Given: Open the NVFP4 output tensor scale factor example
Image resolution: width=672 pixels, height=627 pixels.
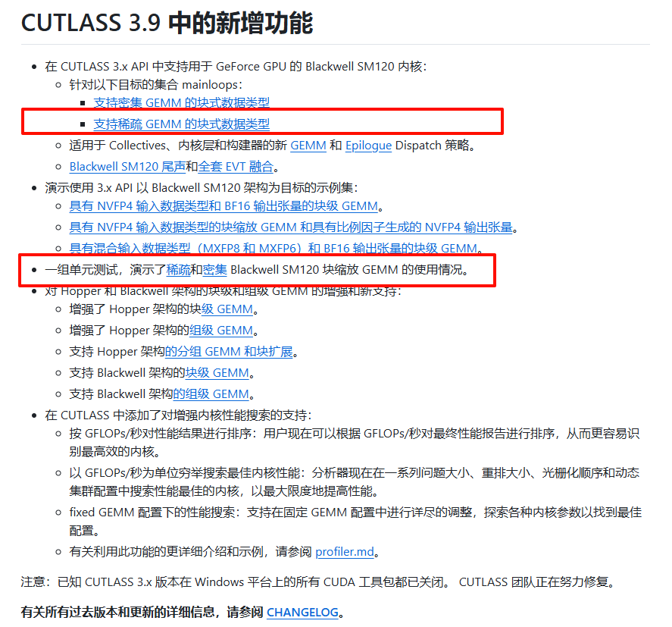Looking at the screenshot, I should point(291,227).
